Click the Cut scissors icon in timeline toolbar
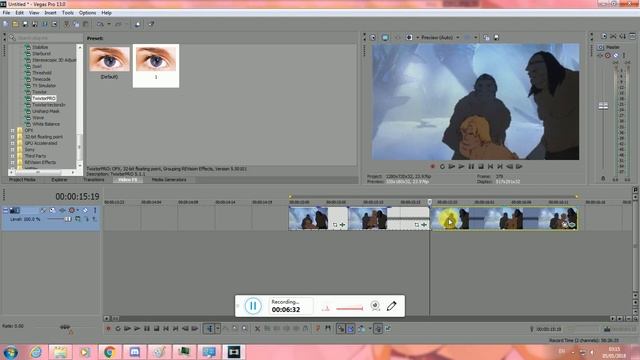Image resolution: width=640 pixels, height=360 pixels. point(258,329)
